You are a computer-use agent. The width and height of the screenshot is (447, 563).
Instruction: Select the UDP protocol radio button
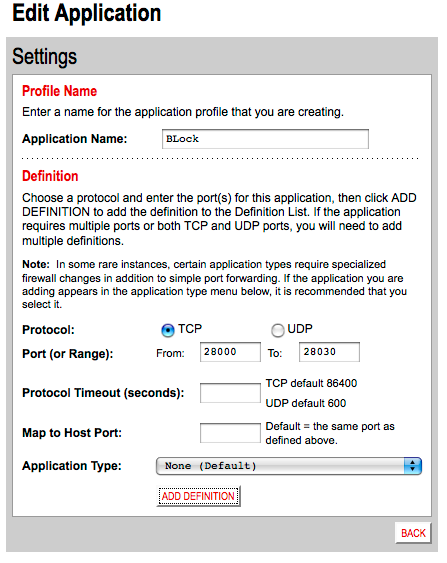click(277, 330)
